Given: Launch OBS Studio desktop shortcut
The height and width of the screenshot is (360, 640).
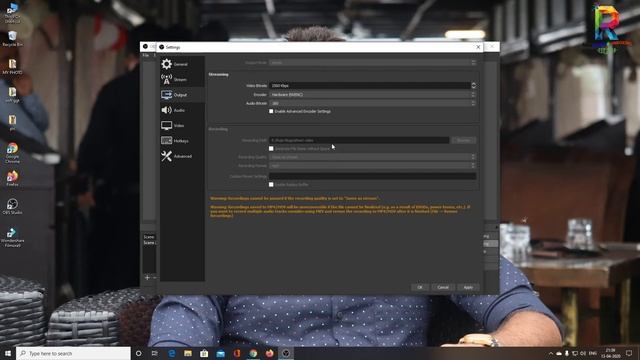Looking at the screenshot, I should pyautogui.click(x=12, y=207).
